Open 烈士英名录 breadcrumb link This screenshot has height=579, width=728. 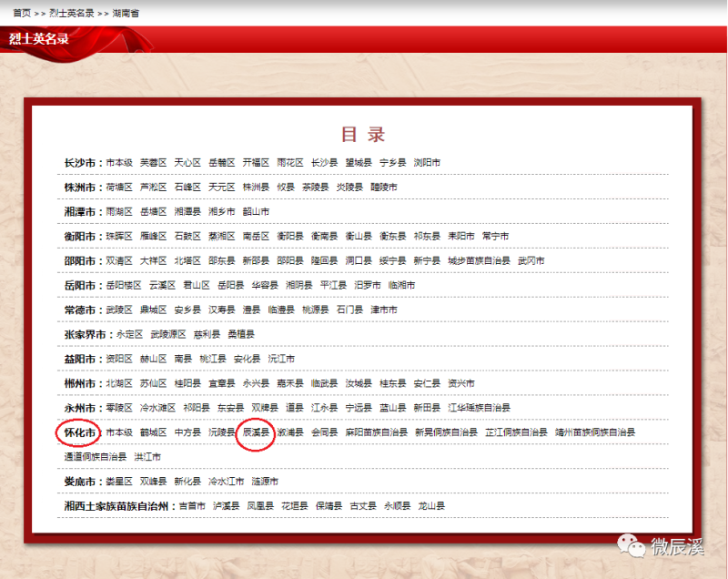[72, 13]
